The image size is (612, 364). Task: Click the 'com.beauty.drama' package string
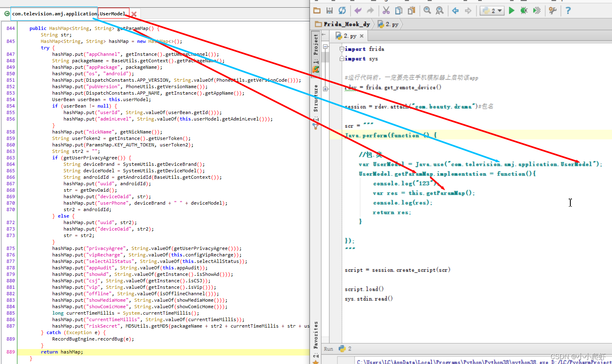(x=443, y=107)
